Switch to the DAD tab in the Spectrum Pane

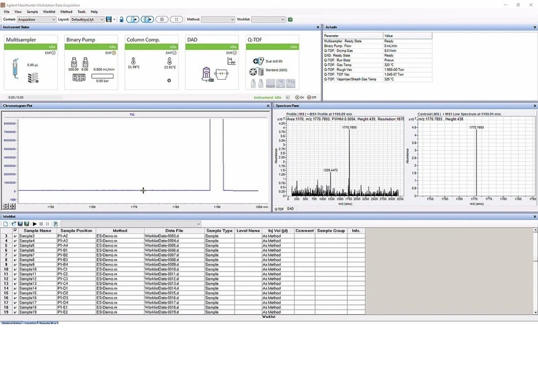coord(290,209)
